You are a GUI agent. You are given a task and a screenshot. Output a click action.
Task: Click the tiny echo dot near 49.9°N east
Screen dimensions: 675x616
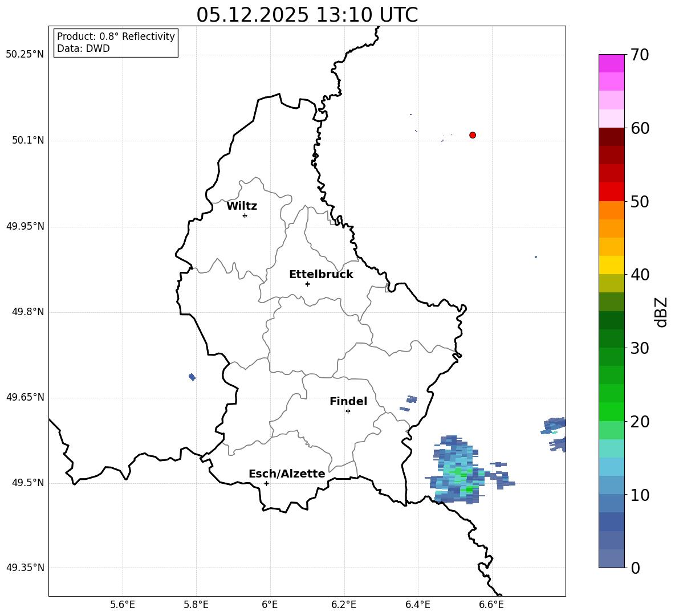click(536, 257)
